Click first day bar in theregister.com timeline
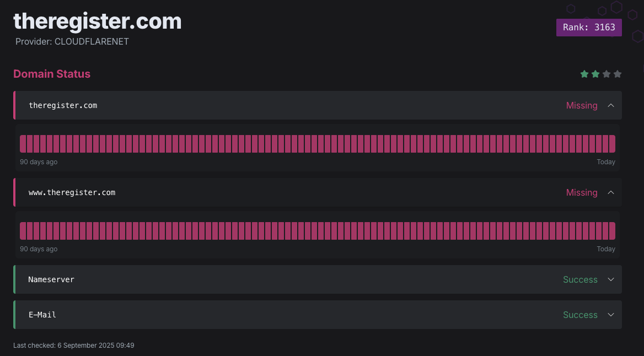The width and height of the screenshot is (644, 356). (23, 144)
